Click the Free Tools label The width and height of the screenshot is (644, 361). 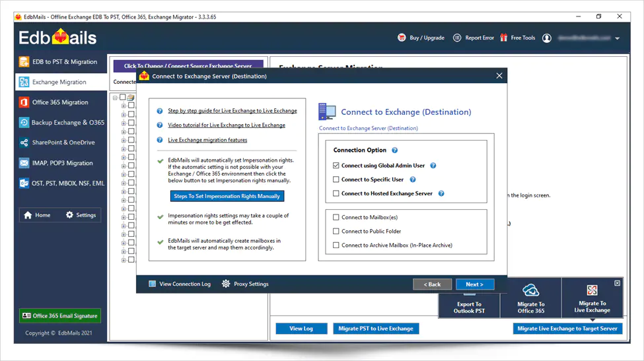(x=523, y=38)
